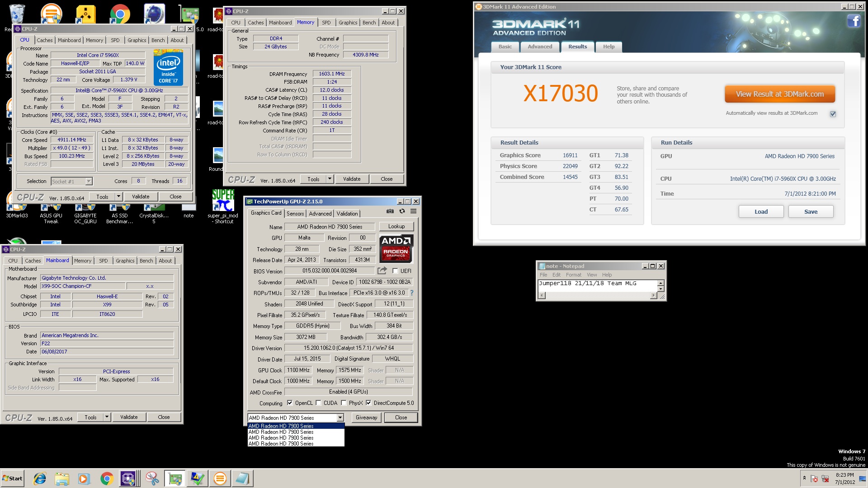868x488 pixels.
Task: Switch to GPU-Z via its taskbar icon
Action: coord(175,479)
